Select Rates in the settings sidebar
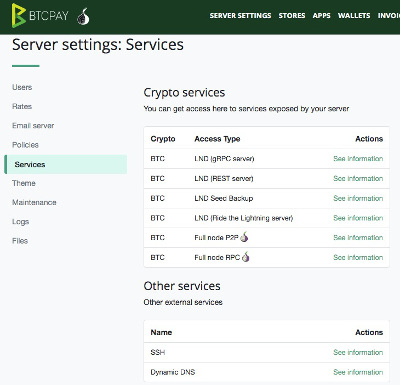400x385 pixels. (22, 107)
